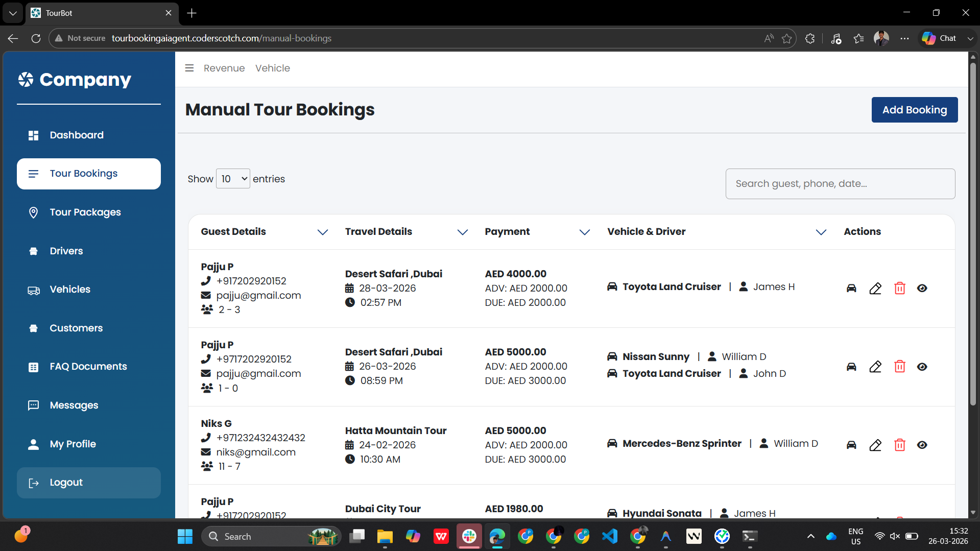Go back in the browser

[13, 38]
